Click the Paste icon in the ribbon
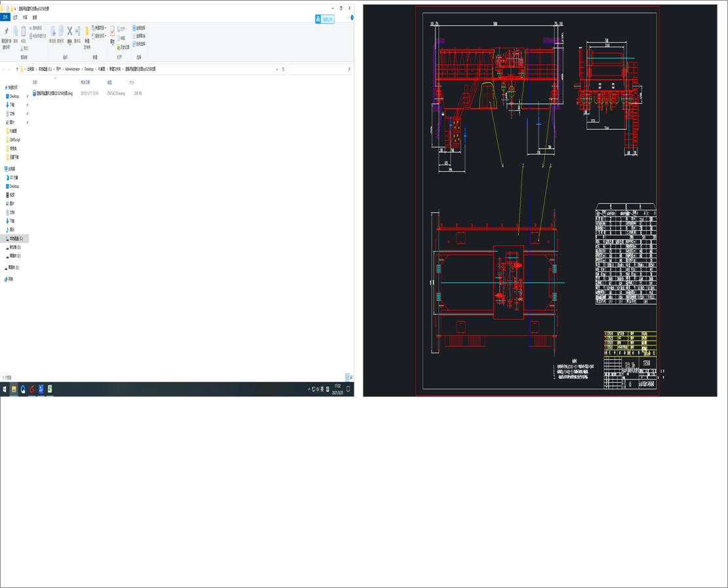 24,29
